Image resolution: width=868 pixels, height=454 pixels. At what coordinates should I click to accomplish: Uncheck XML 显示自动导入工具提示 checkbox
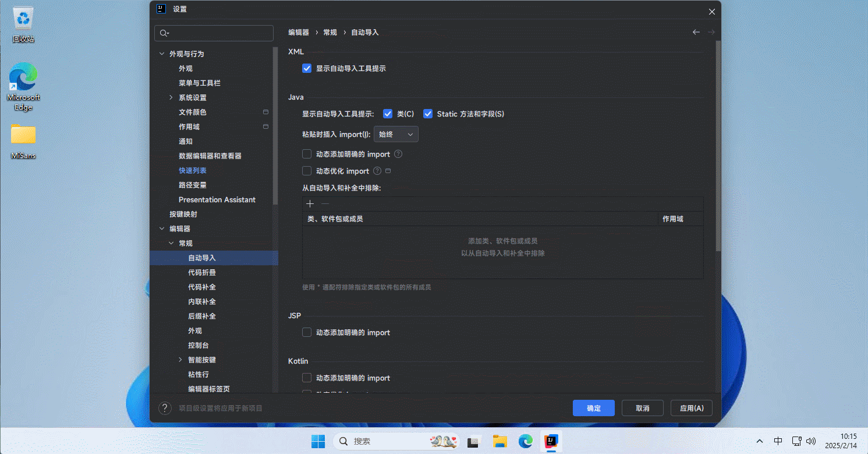pos(307,69)
